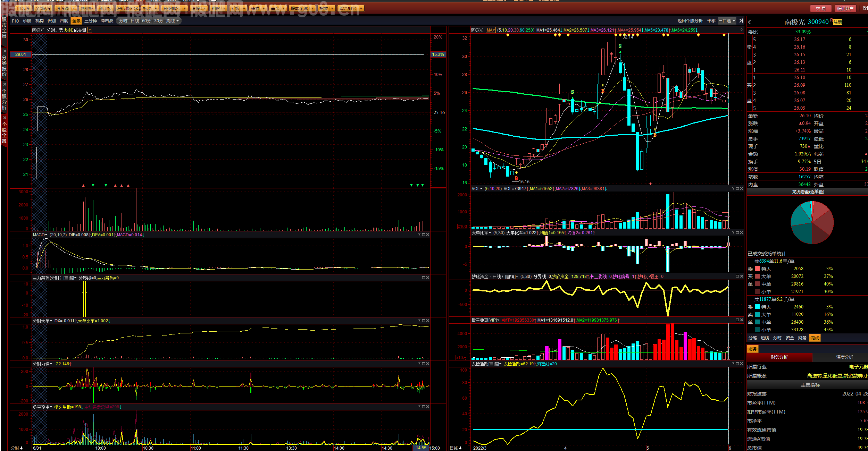
Task: Click the 低佣开户 button
Action: (x=845, y=8)
